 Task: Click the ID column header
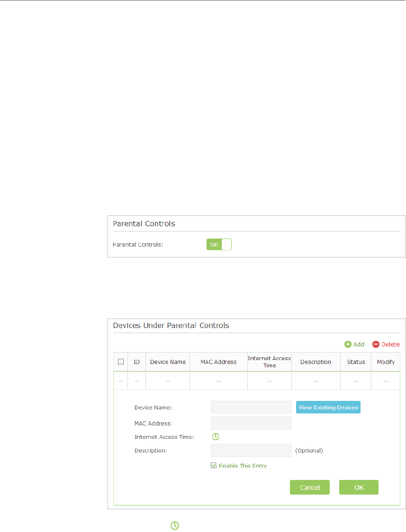[137, 362]
